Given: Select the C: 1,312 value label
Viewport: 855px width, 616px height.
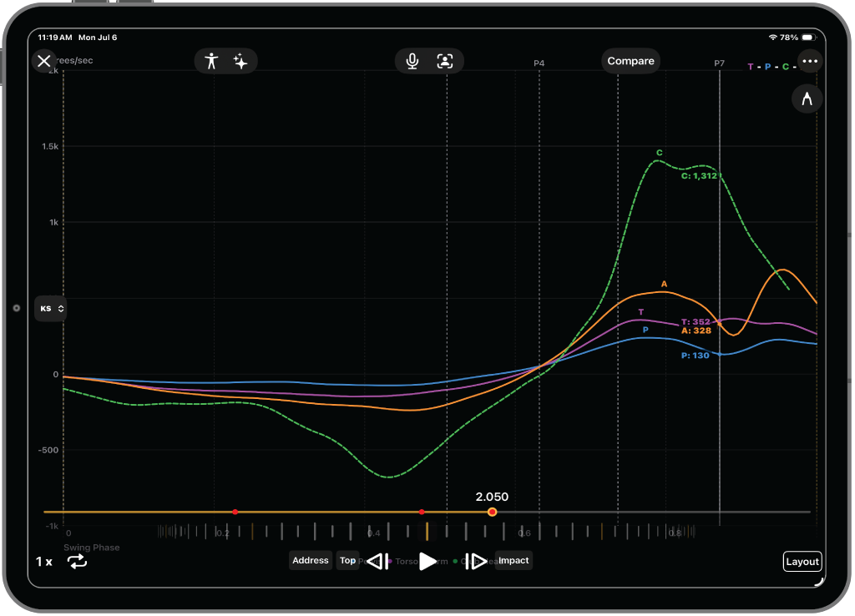Looking at the screenshot, I should [x=700, y=176].
